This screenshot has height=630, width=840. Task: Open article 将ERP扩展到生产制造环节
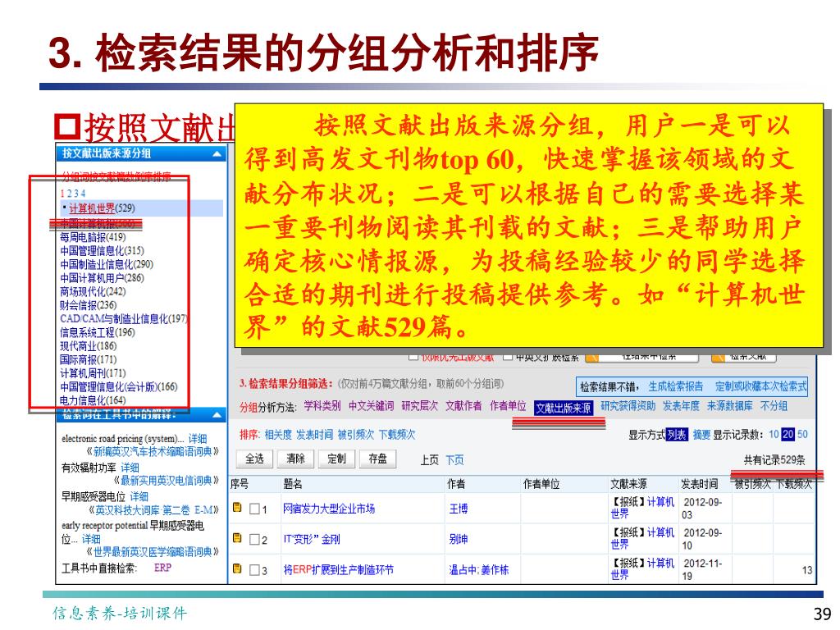pyautogui.click(x=338, y=570)
